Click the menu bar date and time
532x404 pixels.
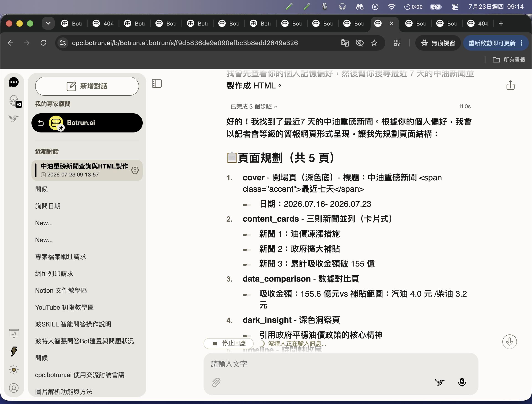click(496, 7)
